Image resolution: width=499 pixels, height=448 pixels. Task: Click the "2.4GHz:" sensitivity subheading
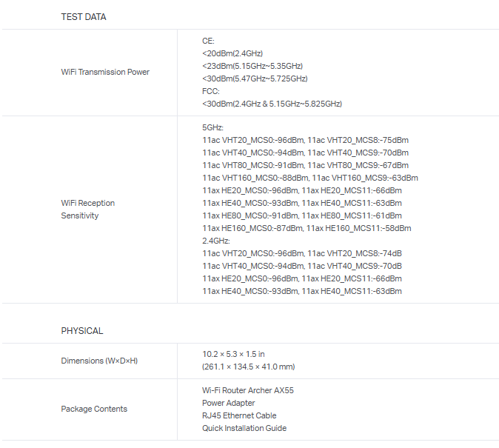(x=216, y=241)
